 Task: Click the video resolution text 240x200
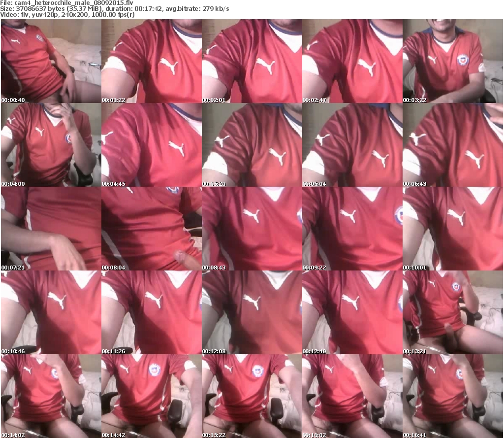pos(74,14)
